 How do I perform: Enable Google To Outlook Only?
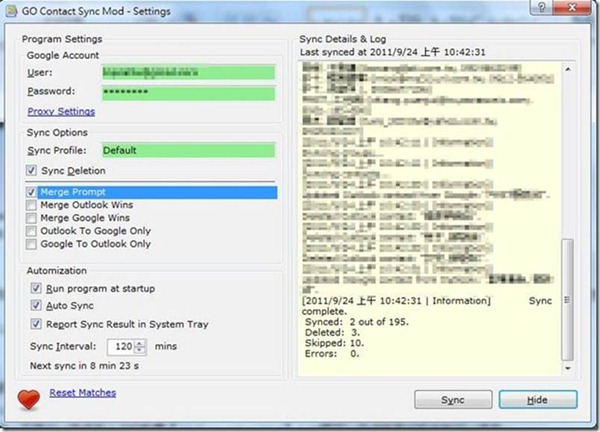(31, 244)
